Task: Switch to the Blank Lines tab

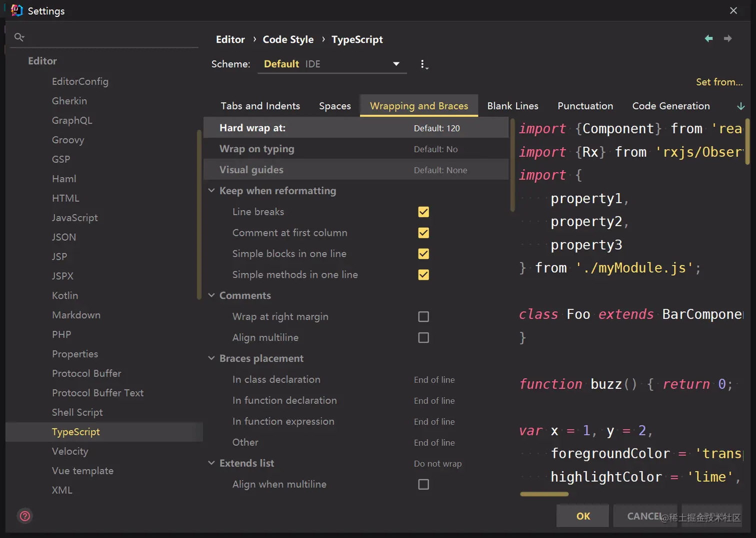Action: click(x=512, y=106)
